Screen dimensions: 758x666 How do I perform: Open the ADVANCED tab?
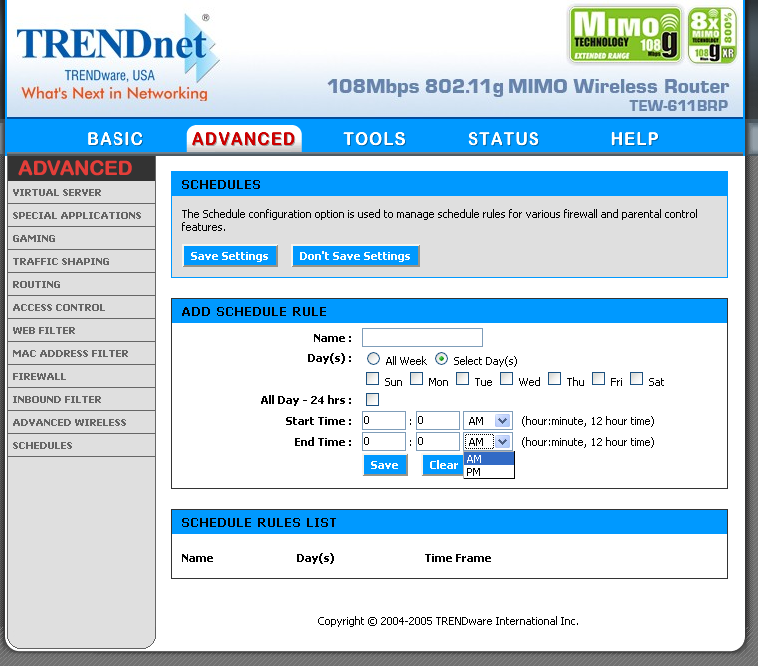pos(244,139)
